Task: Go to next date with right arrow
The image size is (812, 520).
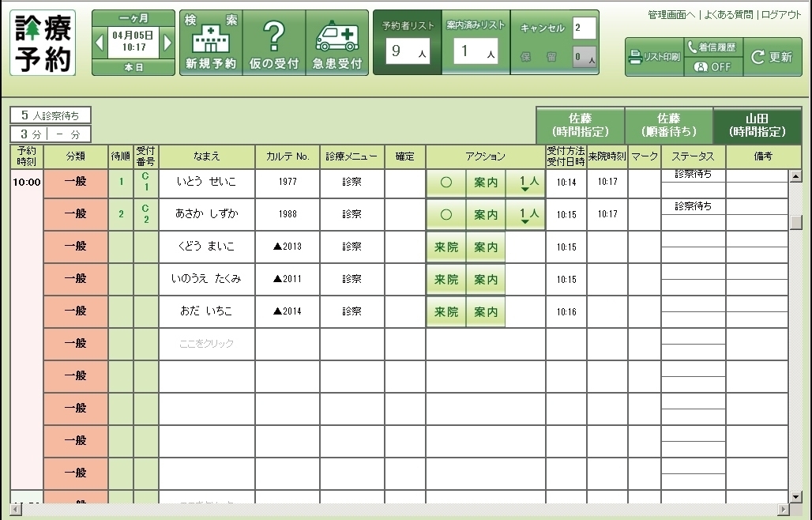Action: pyautogui.click(x=167, y=43)
